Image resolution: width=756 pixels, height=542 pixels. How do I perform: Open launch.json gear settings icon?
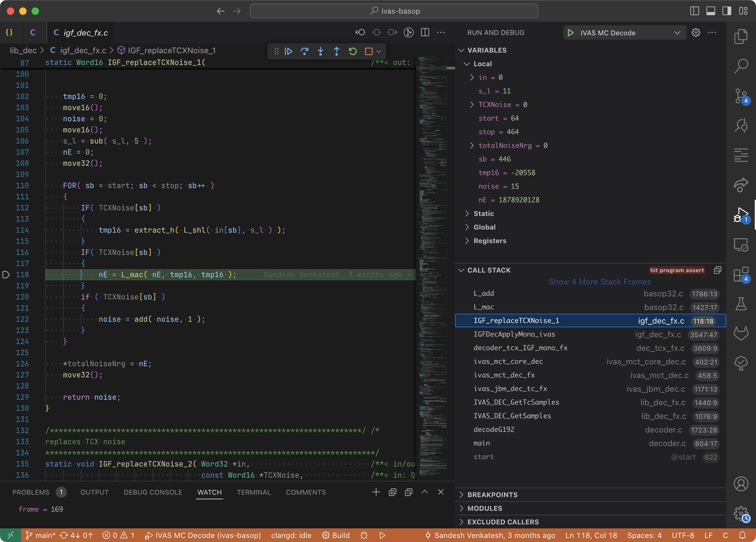pyautogui.click(x=696, y=33)
